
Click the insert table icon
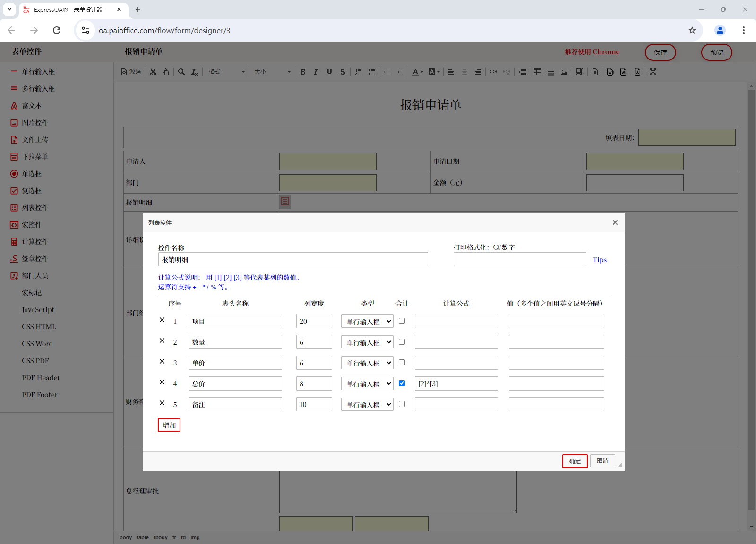538,72
